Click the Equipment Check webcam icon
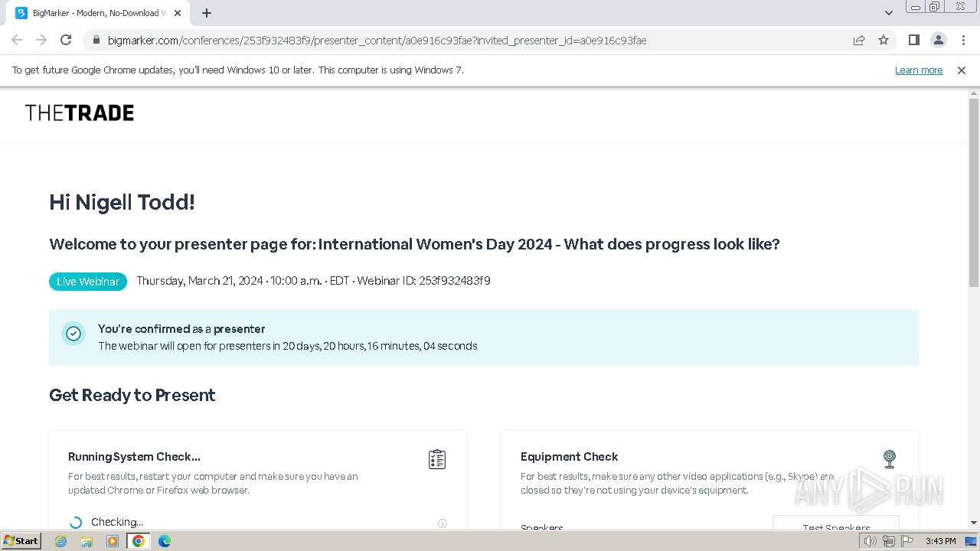This screenshot has width=980, height=551. 890,458
